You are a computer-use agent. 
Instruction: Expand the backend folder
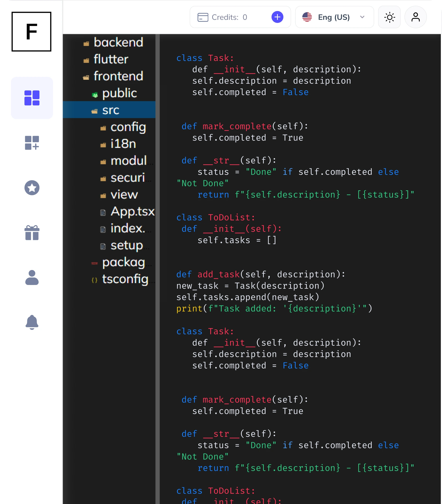[118, 42]
